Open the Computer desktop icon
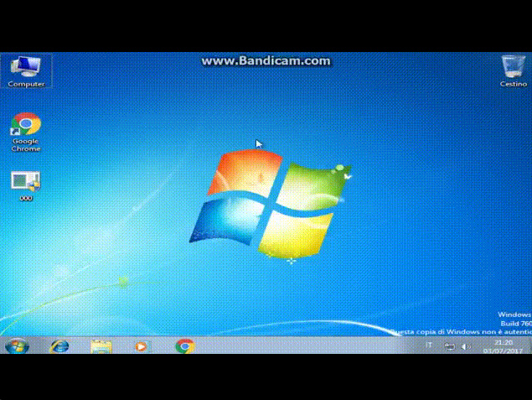 26,71
